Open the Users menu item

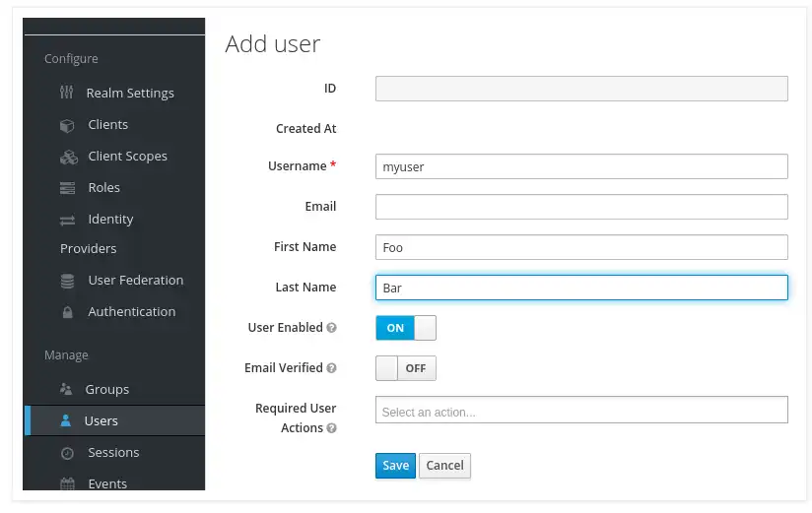tap(101, 420)
